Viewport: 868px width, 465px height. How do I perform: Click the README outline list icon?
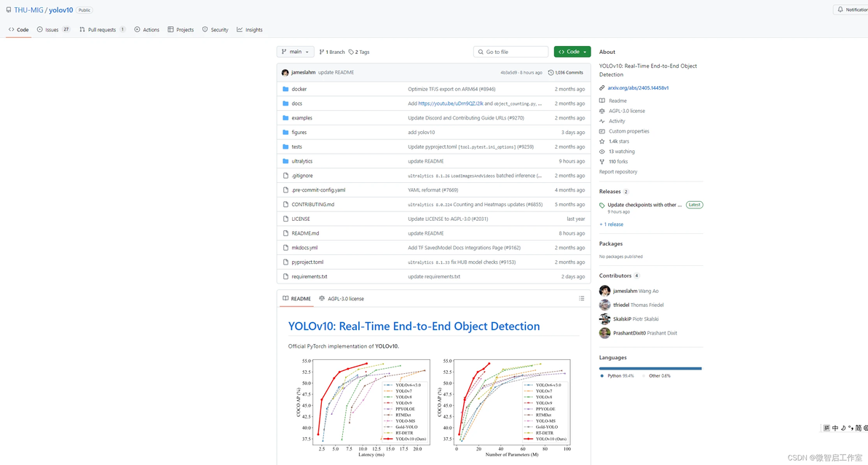pos(581,299)
